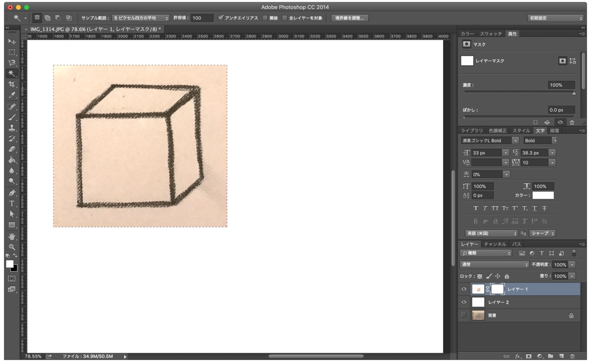This screenshot has height=364, width=591.
Task: Open the シャープ anti-aliasing dropdown
Action: click(x=542, y=233)
